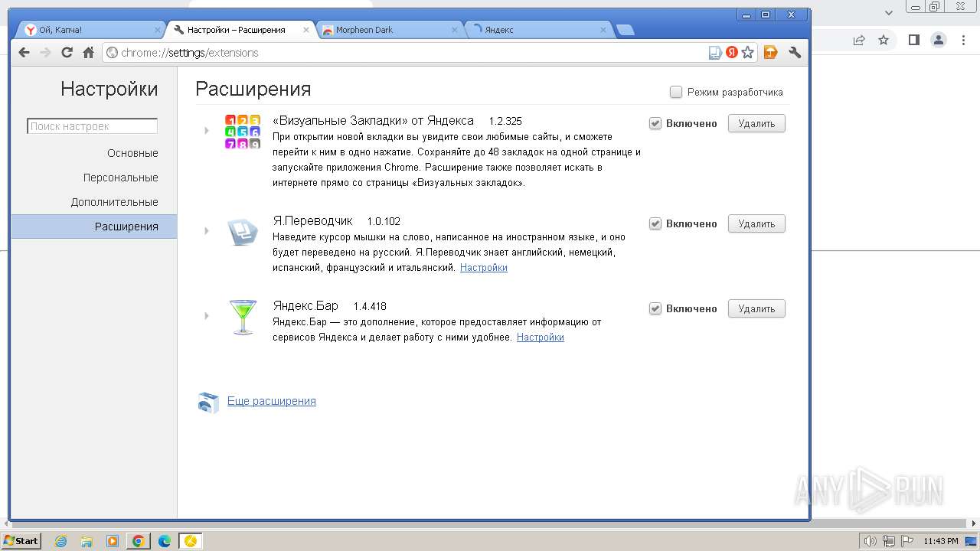980x551 pixels.
Task: Toggle the side panel icon in outer Chrome
Action: (x=913, y=40)
